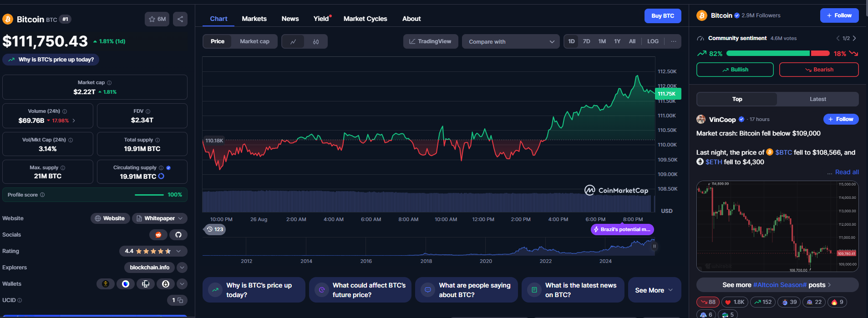Open the Yield tab
This screenshot has width=868, height=318.
tap(321, 19)
